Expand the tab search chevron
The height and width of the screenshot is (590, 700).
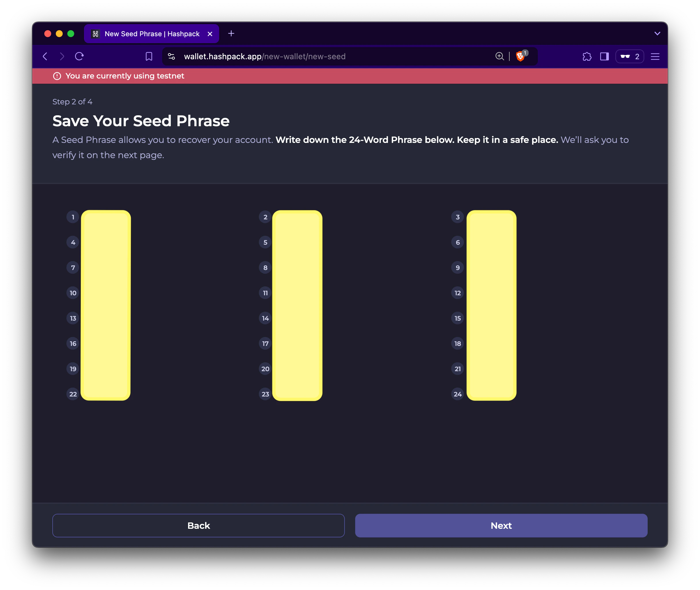coord(657,33)
